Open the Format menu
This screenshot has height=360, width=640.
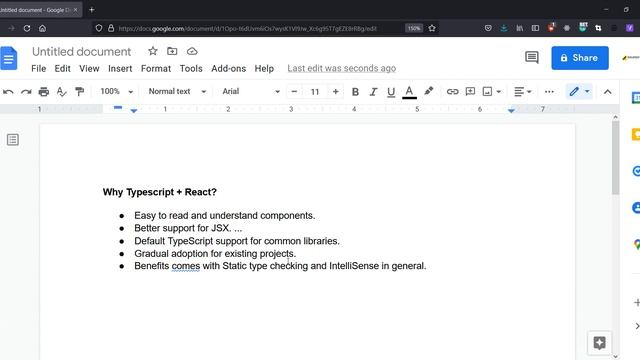[x=156, y=69]
